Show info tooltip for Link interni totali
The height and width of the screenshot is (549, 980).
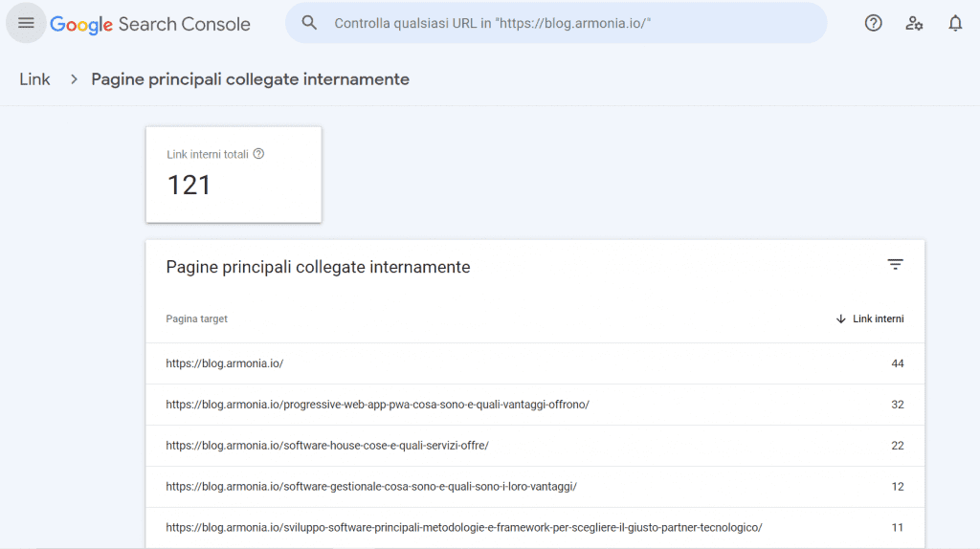258,154
